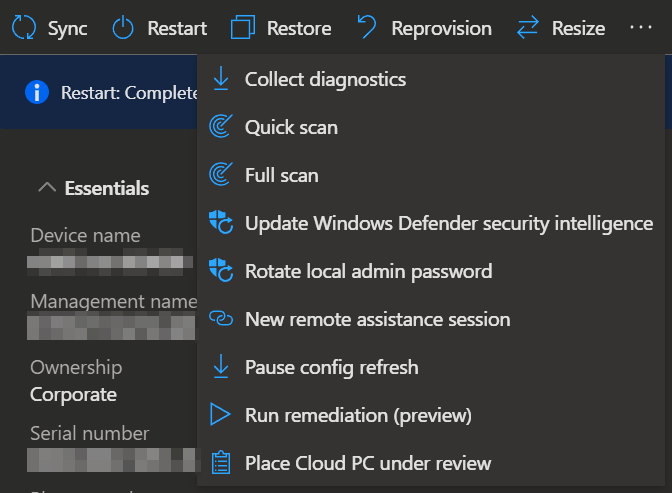
Task: Click the Reprovision undo arrow icon
Action: coord(367,28)
